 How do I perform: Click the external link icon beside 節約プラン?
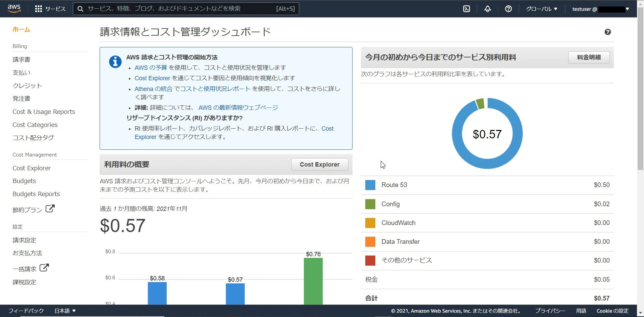50,209
